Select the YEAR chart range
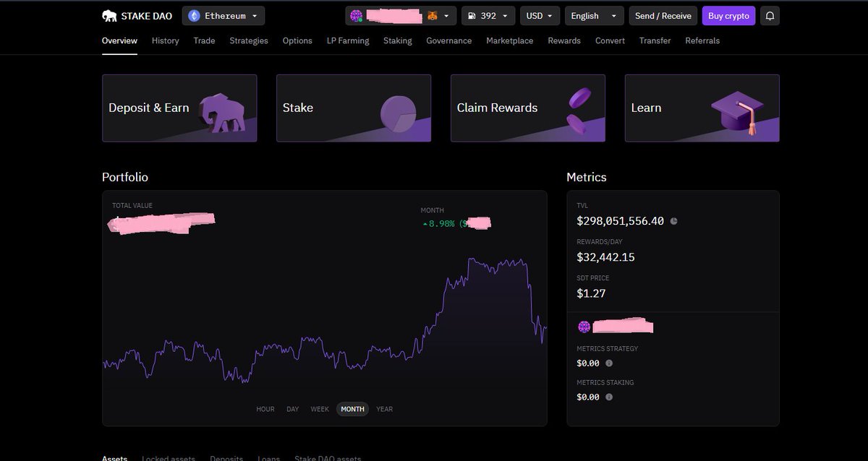The image size is (868, 461). tap(385, 409)
